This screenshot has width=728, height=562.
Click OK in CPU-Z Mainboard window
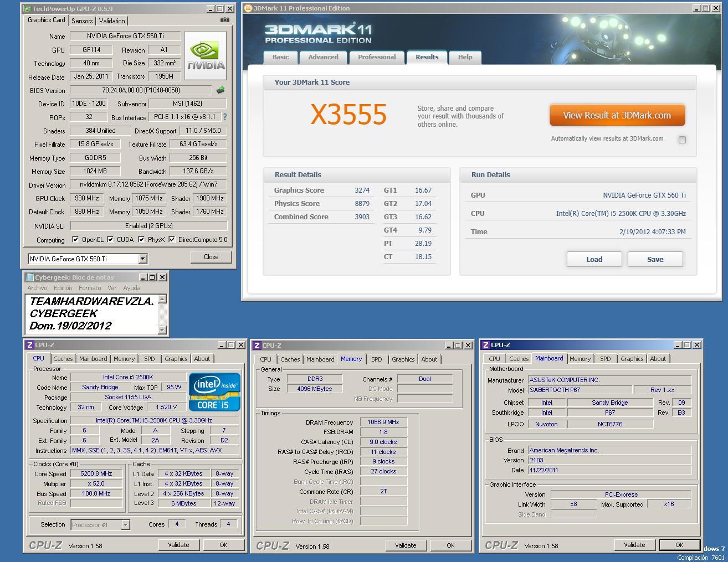coord(679,545)
